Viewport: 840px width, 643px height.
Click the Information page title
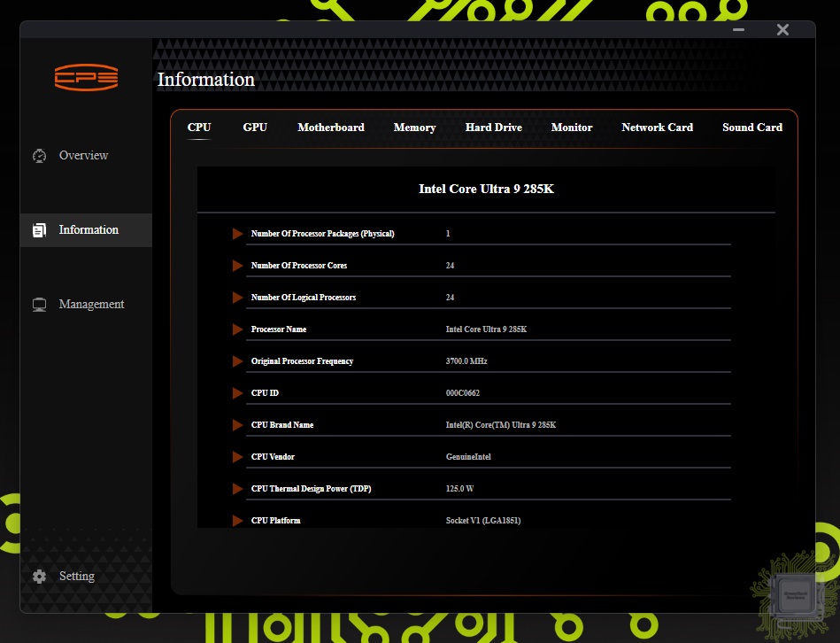coord(206,80)
